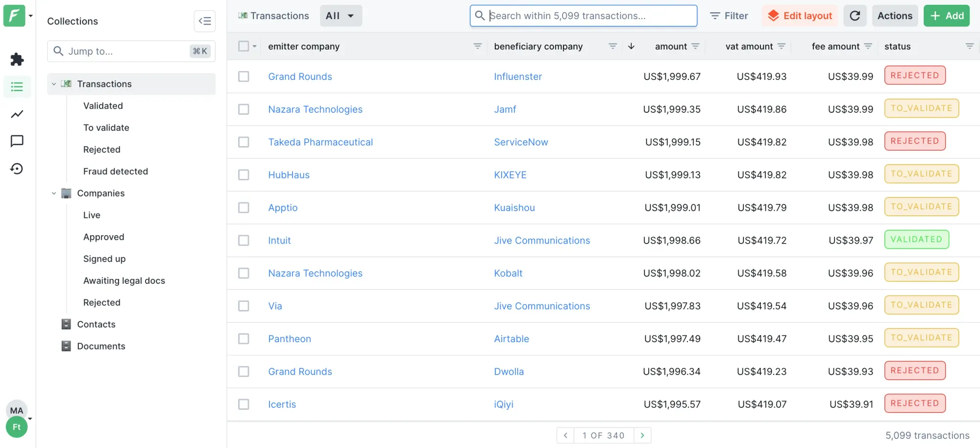980x448 pixels.
Task: Click the Transactions collection icon in header
Action: 243,16
